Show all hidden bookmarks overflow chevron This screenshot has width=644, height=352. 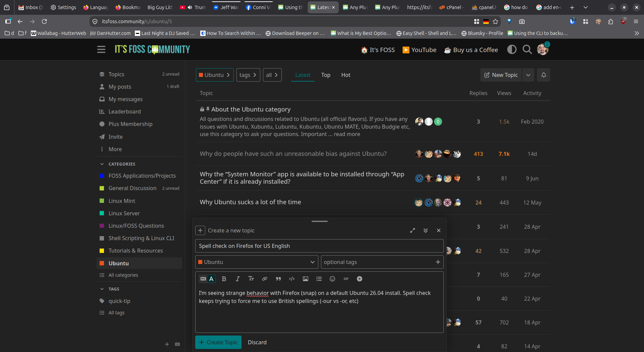pyautogui.click(x=637, y=33)
